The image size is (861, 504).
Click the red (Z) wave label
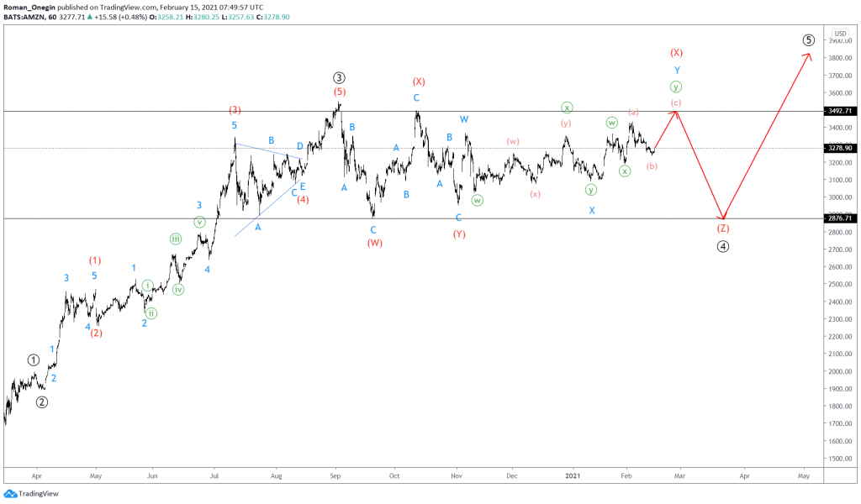[x=722, y=228]
